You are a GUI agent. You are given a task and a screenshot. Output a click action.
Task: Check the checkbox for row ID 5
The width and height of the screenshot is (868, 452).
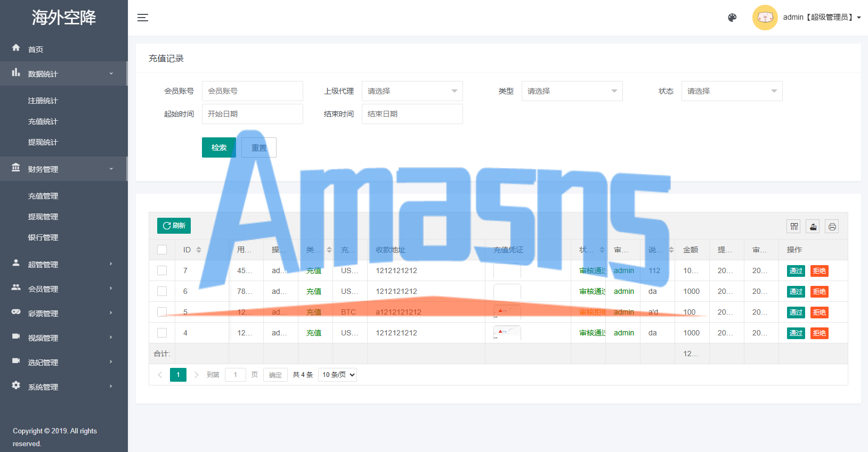pyautogui.click(x=162, y=312)
